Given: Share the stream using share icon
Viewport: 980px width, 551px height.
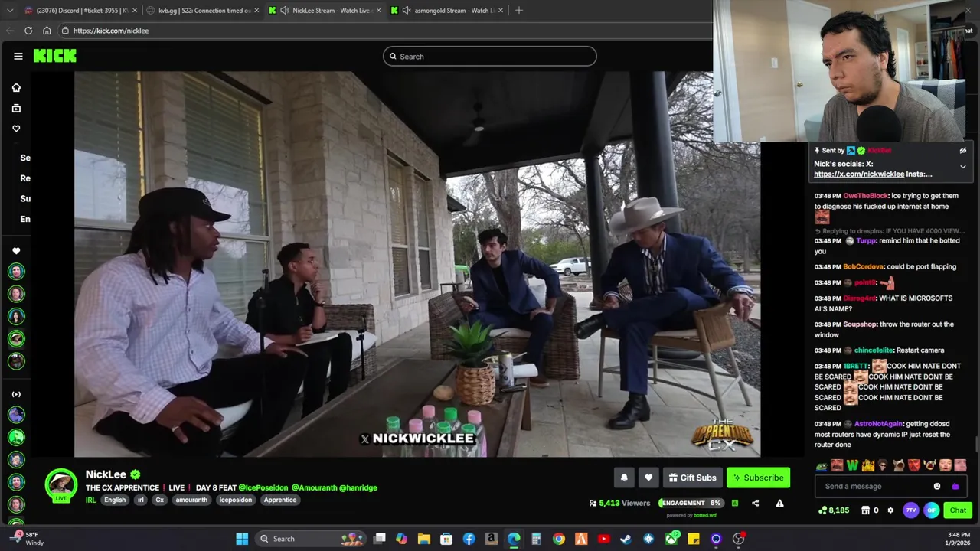Looking at the screenshot, I should pyautogui.click(x=755, y=503).
